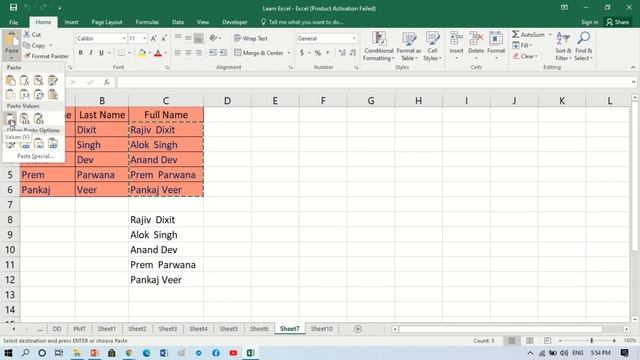Screen dimensions: 640x360
Task: Switch to Page Layout view in status bar
Action: pyautogui.click(x=529, y=340)
